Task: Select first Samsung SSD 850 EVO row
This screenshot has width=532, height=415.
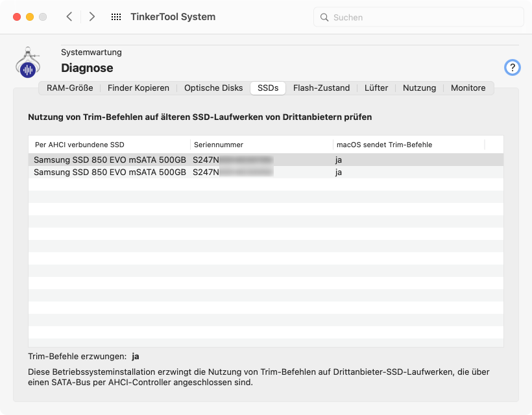Action: pos(266,160)
